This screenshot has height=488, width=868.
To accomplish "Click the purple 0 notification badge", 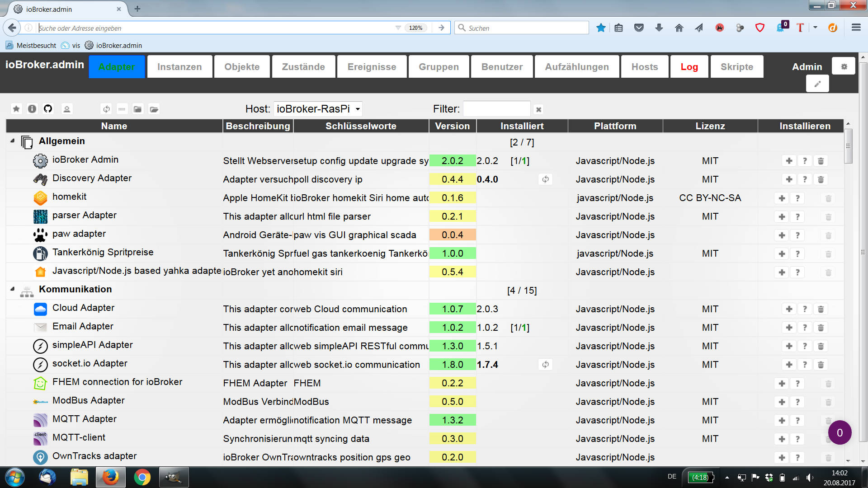I will click(840, 432).
